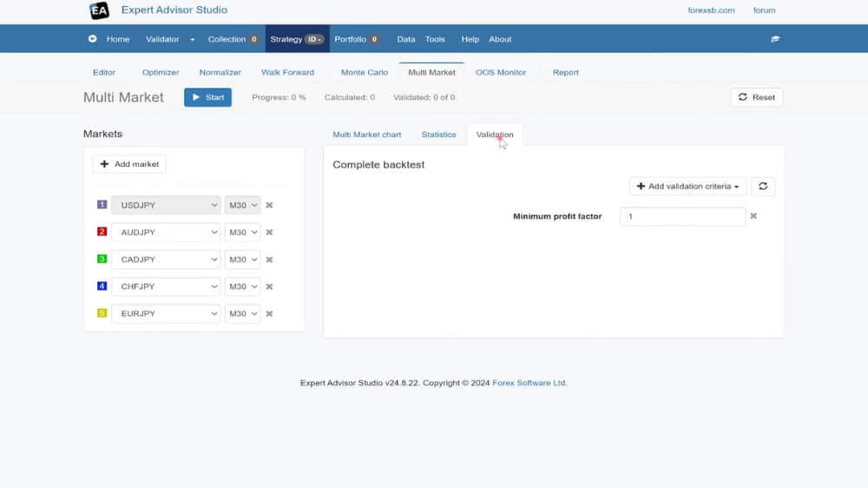The image size is (868, 488).
Task: Click the Add market button
Action: 129,164
